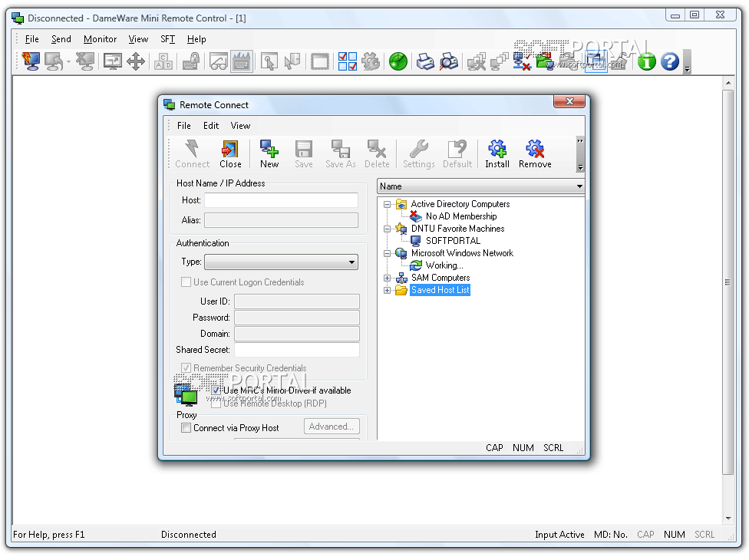The height and width of the screenshot is (560, 749).
Task: Click the Shared Secret input field
Action: click(297, 350)
